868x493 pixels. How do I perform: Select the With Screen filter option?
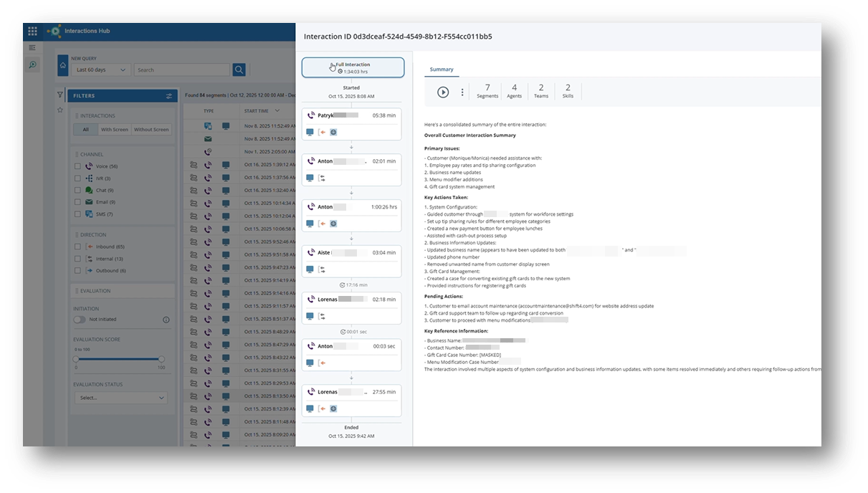coord(115,130)
